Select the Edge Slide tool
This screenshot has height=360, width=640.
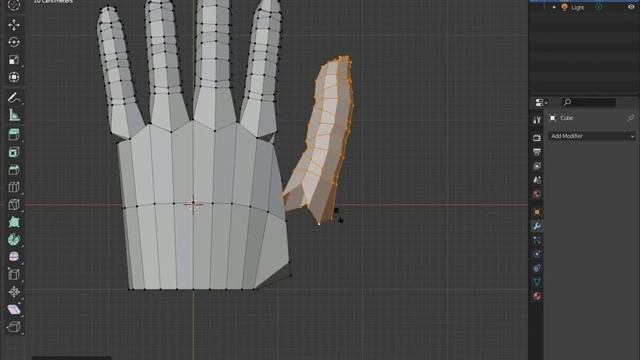(14, 274)
